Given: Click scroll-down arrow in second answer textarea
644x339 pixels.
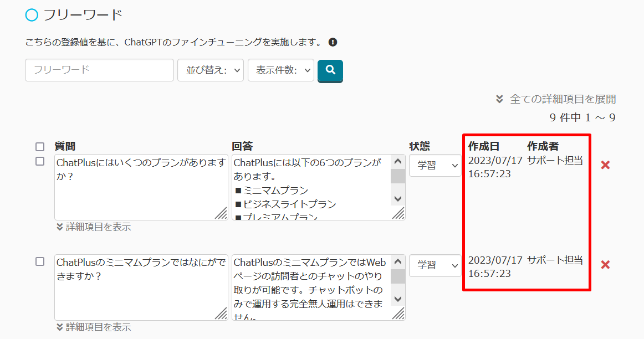Looking at the screenshot, I should [397, 299].
